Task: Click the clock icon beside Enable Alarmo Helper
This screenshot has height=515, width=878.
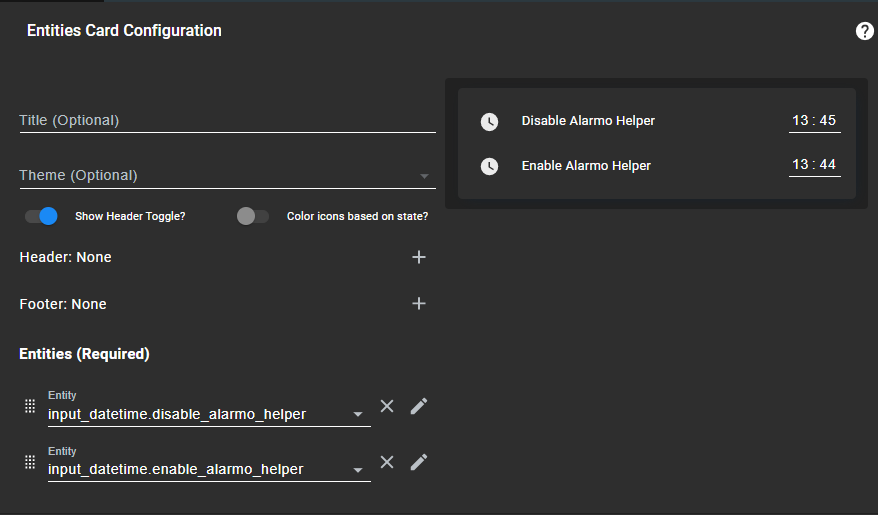Action: 489,166
